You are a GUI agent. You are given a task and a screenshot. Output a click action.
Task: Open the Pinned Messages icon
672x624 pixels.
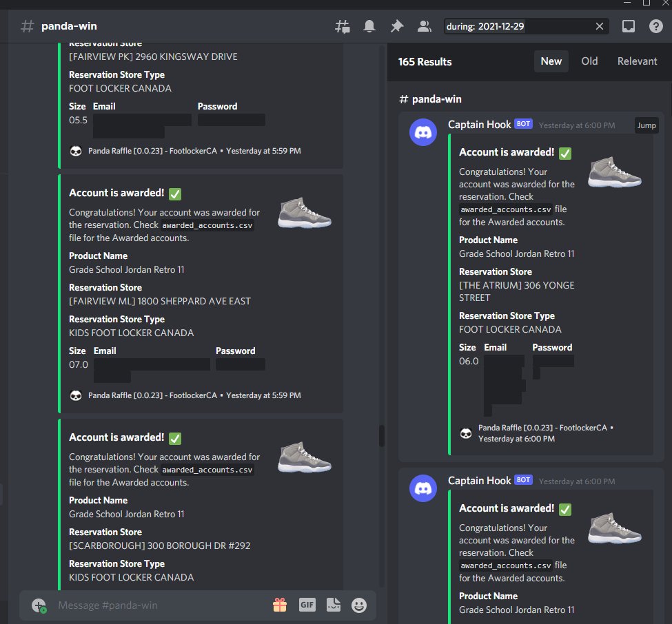397,25
